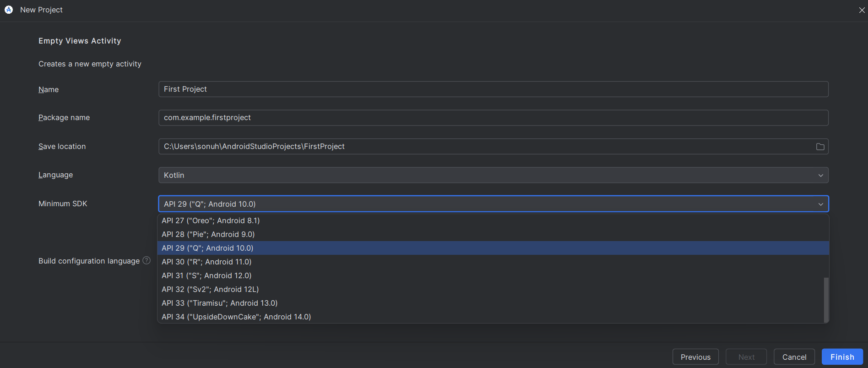Pick API 34 UpsideDownCake Android 14.0
The image size is (868, 368).
point(236,317)
